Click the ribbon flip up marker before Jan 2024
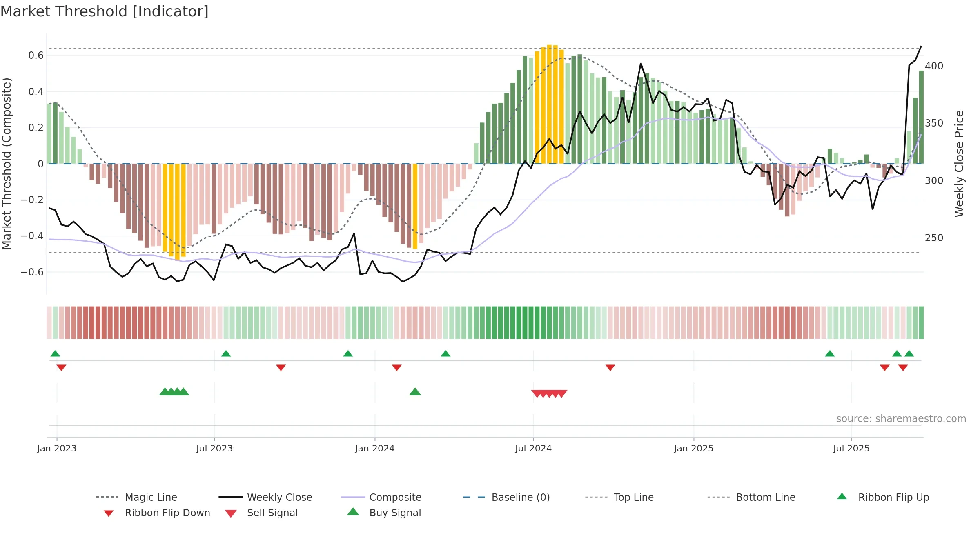The width and height of the screenshot is (980, 551). 348,353
